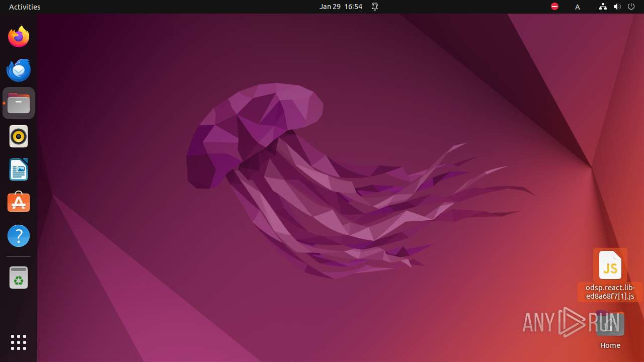Open the Help icon in dock
The image size is (644, 362).
pyautogui.click(x=19, y=236)
